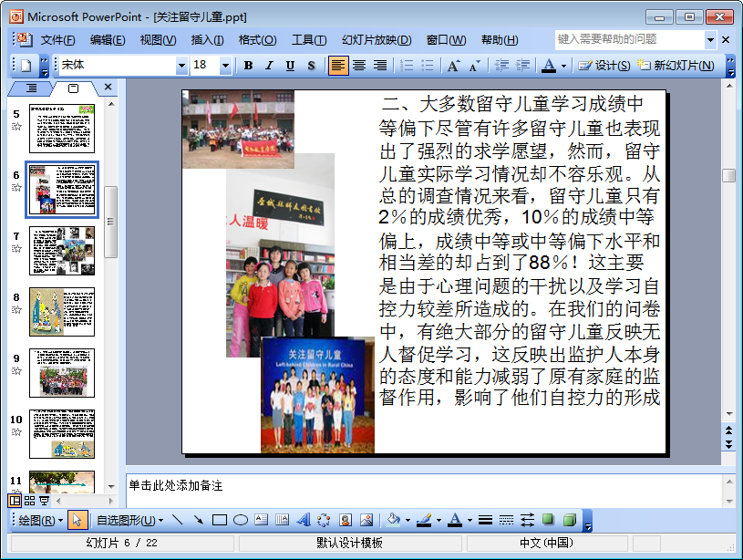This screenshot has height=560, width=743.
Task: Click Increase Indent icon
Action: coord(522,66)
